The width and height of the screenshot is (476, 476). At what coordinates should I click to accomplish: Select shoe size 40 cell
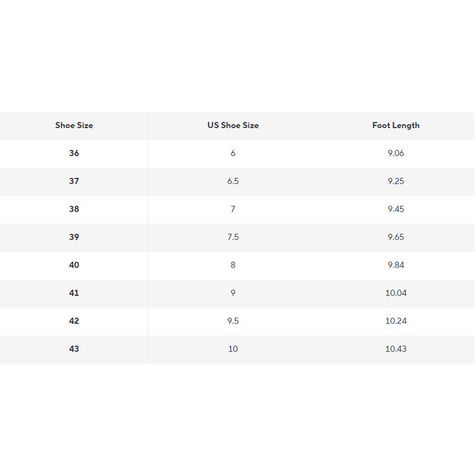pyautogui.click(x=74, y=265)
